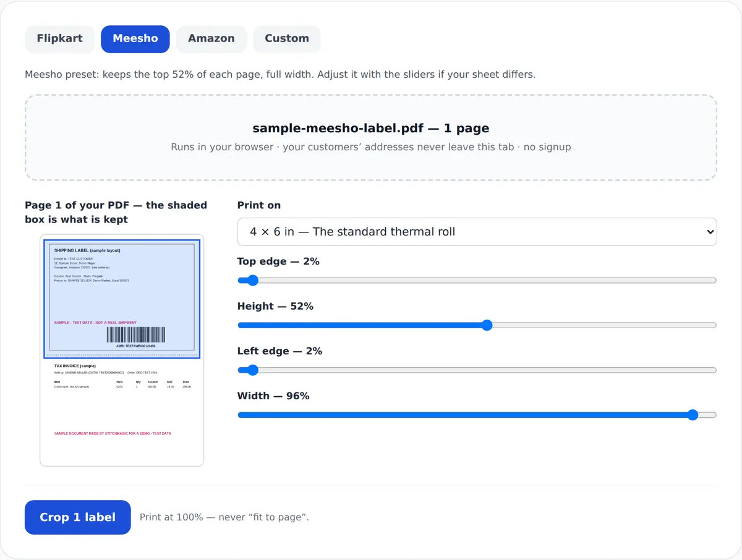Open the Custom preset tab
Image resolution: width=742 pixels, height=560 pixels.
tap(287, 38)
